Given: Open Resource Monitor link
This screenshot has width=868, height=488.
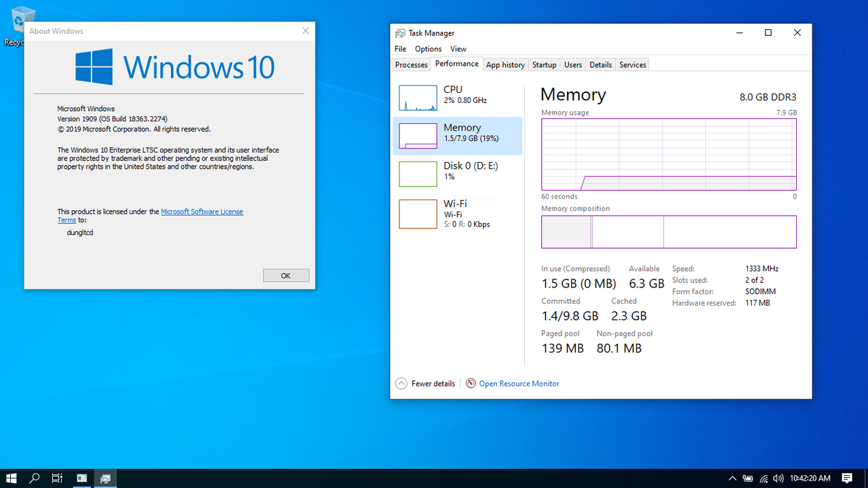Looking at the screenshot, I should point(519,384).
